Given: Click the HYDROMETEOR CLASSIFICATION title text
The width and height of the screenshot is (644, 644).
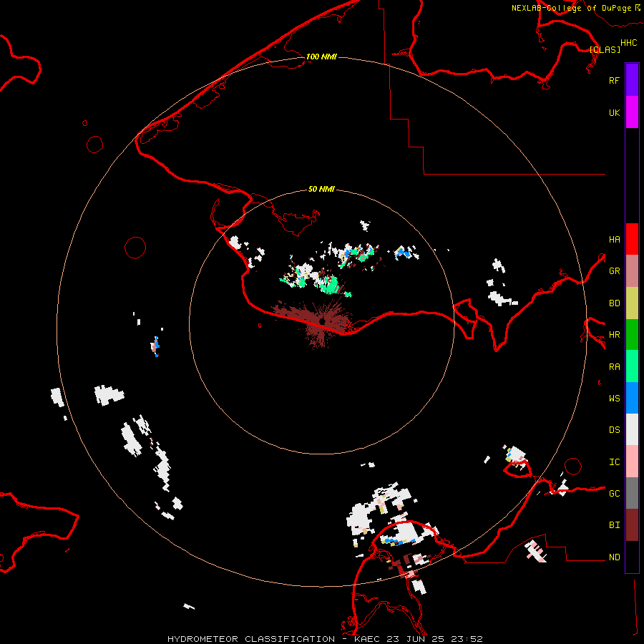Looking at the screenshot, I should coord(251,639).
